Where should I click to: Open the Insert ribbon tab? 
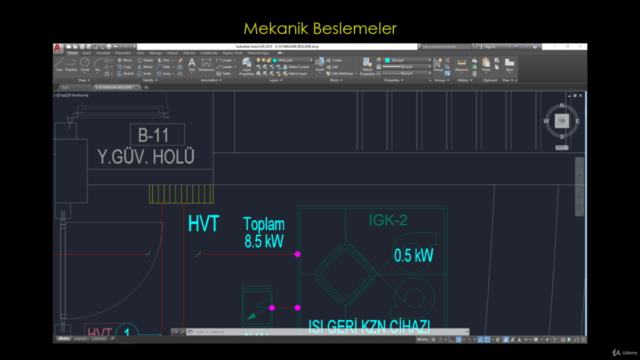pyautogui.click(x=87, y=53)
